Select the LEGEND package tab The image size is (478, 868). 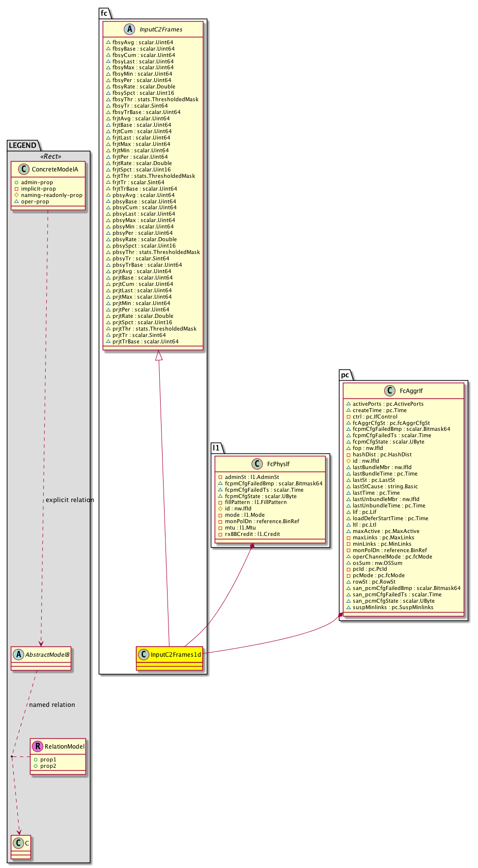point(23,145)
